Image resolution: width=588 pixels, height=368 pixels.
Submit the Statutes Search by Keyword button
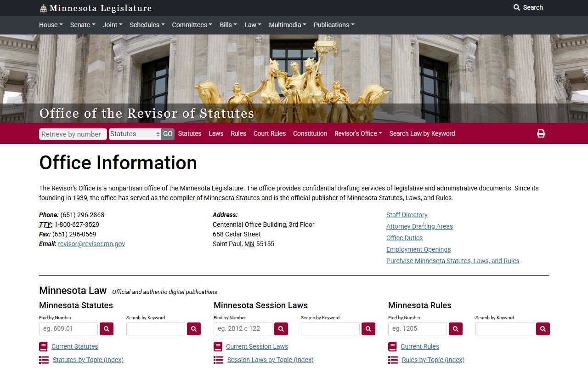(x=194, y=329)
